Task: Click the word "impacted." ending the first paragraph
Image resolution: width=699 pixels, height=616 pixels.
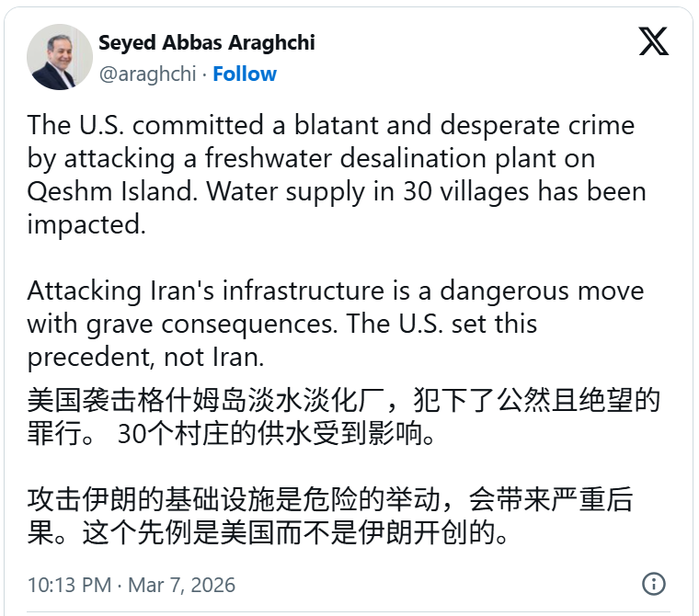Action: [x=86, y=225]
